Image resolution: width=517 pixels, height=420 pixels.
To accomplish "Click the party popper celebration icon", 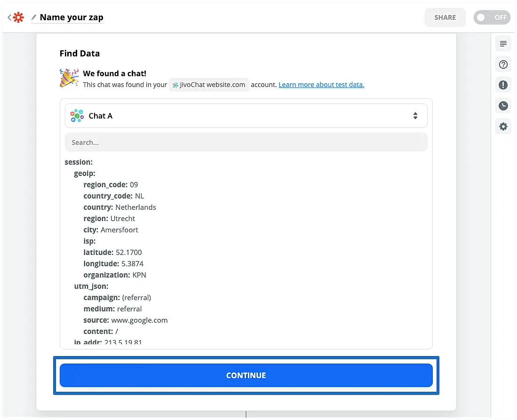I will 69,78.
